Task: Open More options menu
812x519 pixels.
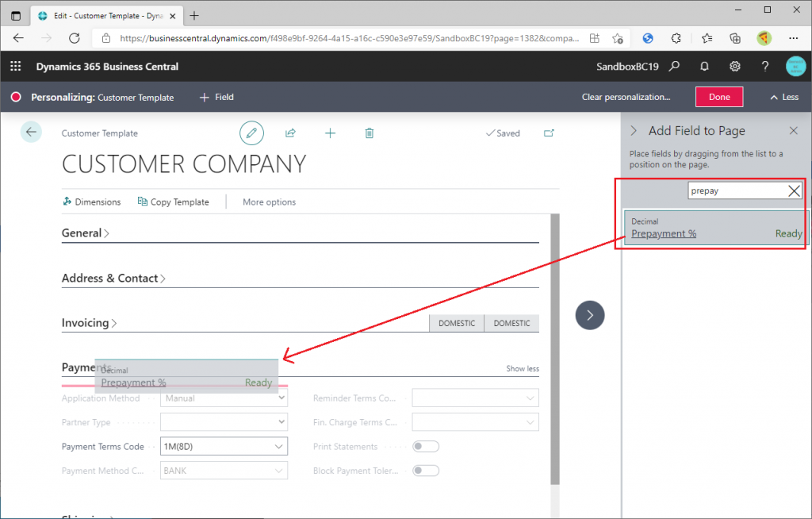Action: click(270, 202)
